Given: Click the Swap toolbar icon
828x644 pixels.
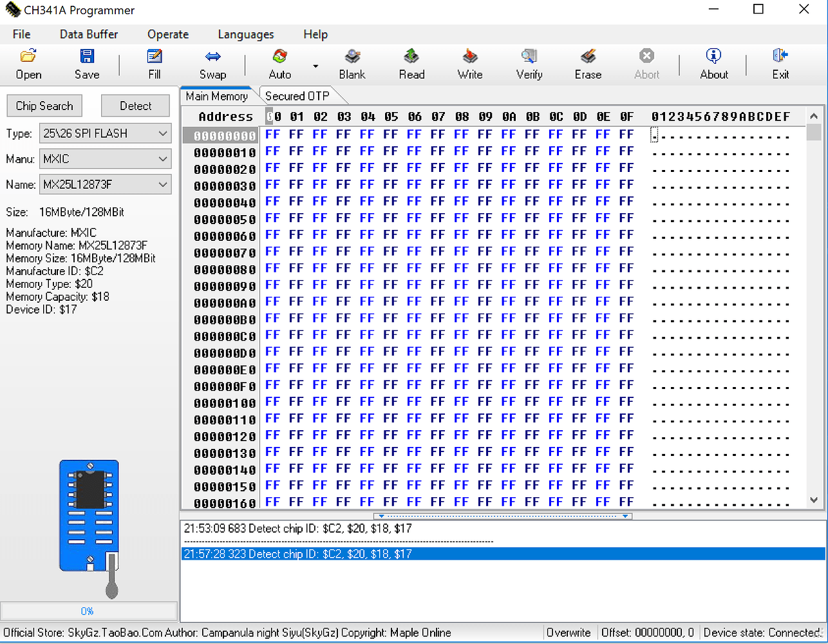Looking at the screenshot, I should tap(212, 64).
